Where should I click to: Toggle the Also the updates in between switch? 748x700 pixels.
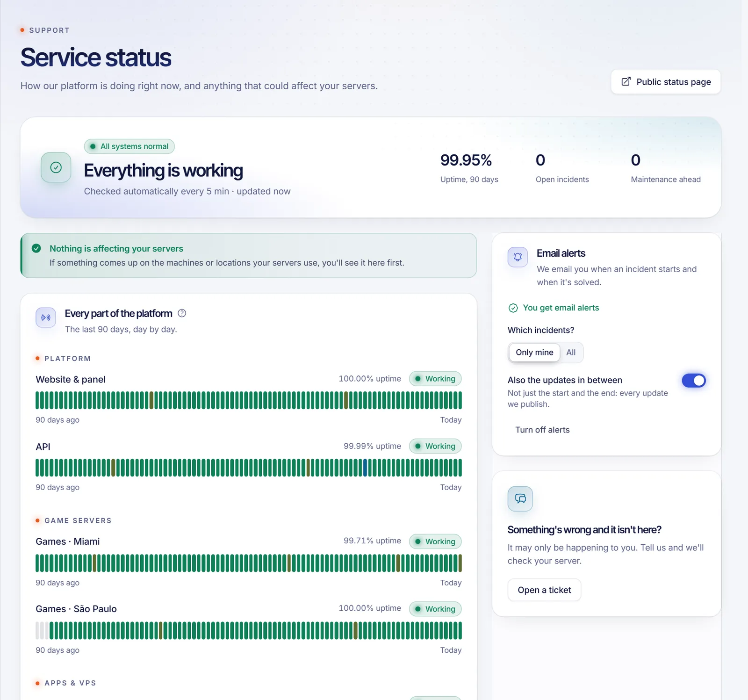click(x=694, y=381)
